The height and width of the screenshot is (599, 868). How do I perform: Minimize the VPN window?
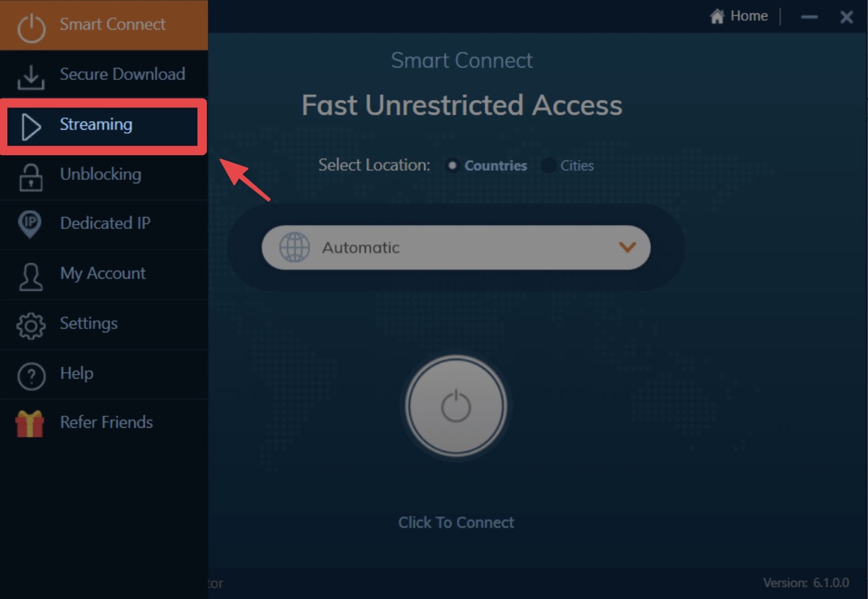coord(810,17)
